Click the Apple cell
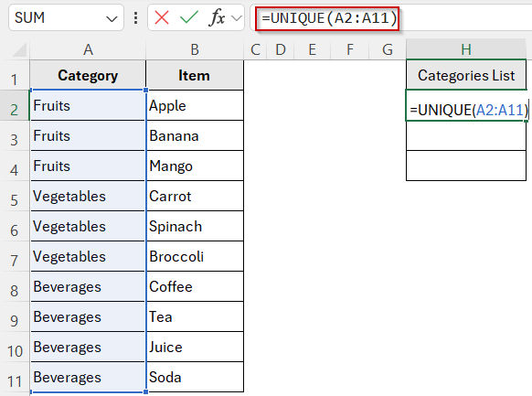This screenshot has width=532, height=396. coord(195,105)
